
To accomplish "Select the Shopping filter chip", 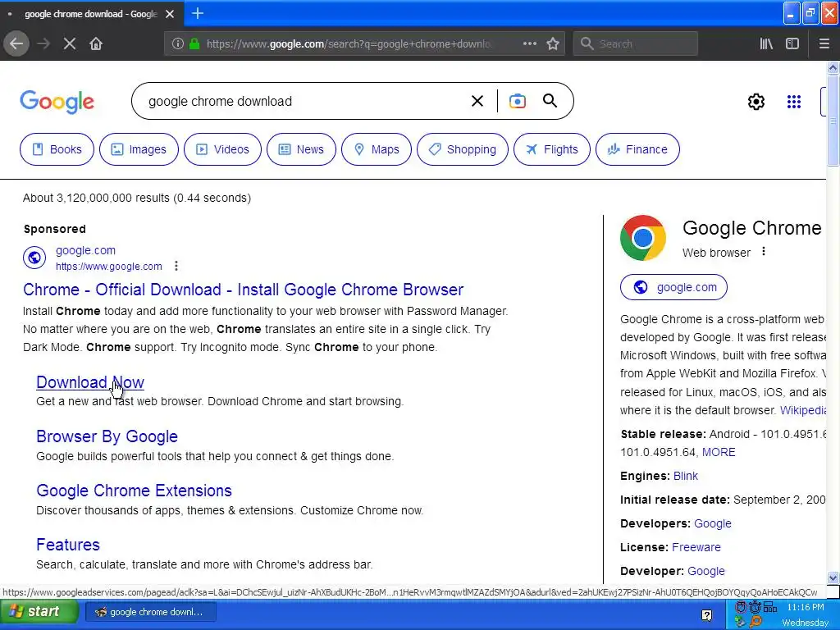I will click(x=463, y=149).
